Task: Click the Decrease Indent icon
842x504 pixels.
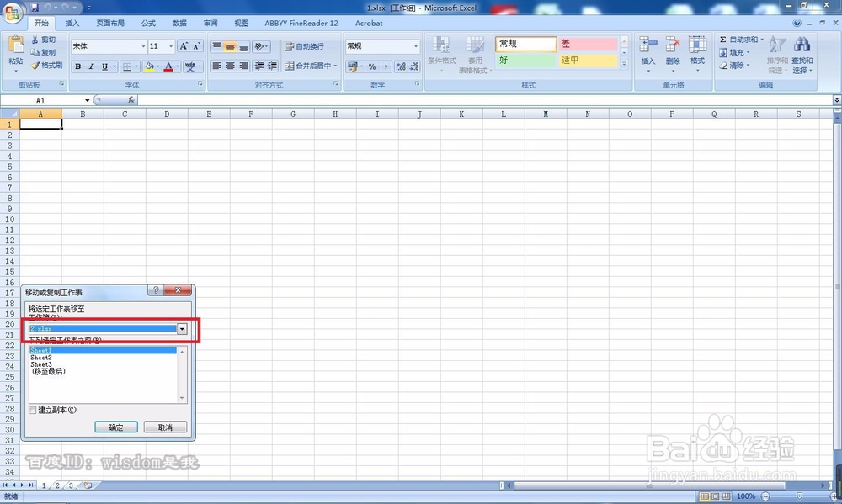Action: click(258, 66)
